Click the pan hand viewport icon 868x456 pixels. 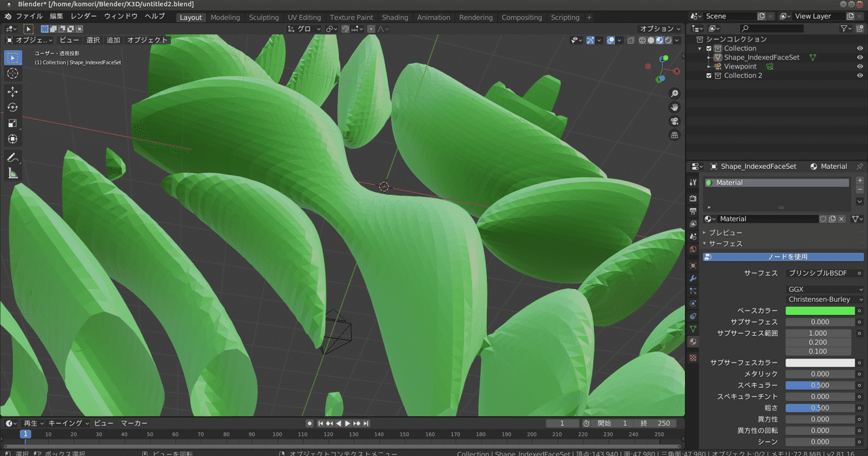point(675,107)
